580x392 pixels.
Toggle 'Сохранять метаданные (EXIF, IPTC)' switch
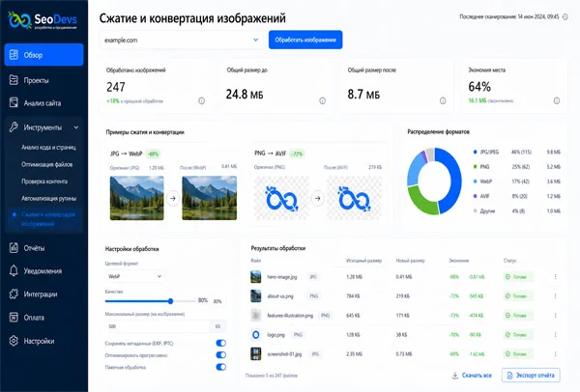(x=220, y=343)
